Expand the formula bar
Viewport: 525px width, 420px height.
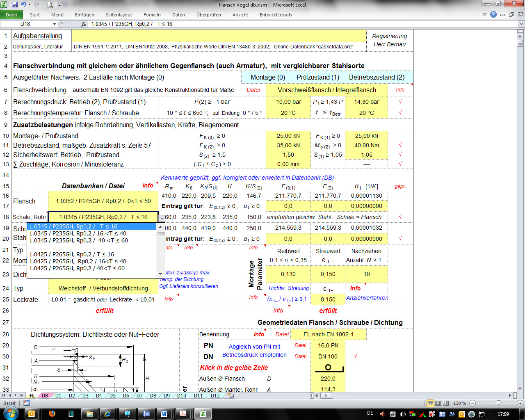521,24
